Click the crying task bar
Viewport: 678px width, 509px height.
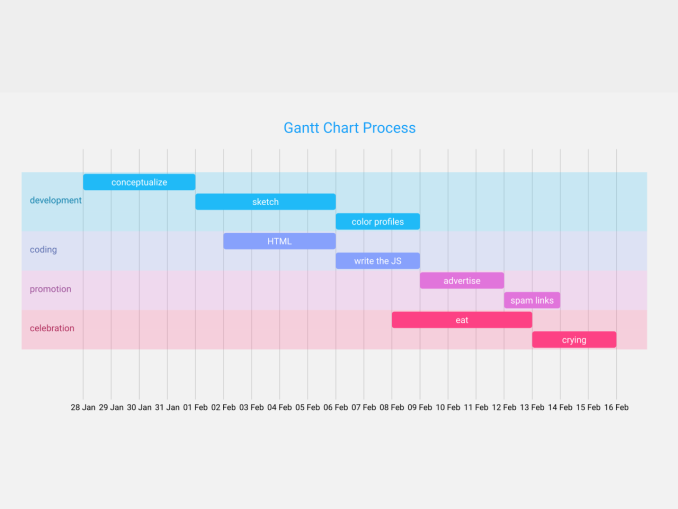(573, 340)
